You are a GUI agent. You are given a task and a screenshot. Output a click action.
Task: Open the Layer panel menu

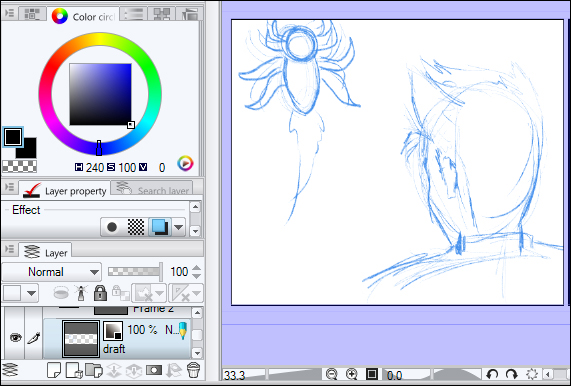click(x=9, y=249)
